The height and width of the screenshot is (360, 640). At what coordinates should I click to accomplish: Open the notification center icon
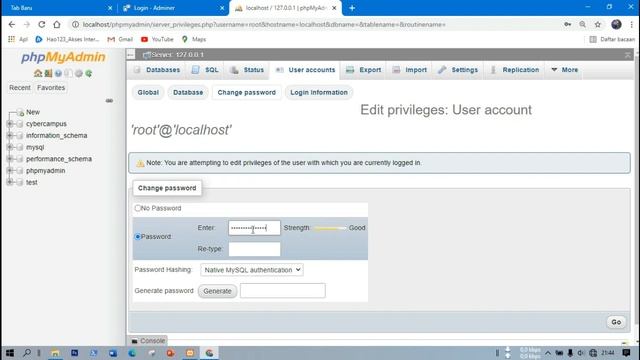[626, 353]
